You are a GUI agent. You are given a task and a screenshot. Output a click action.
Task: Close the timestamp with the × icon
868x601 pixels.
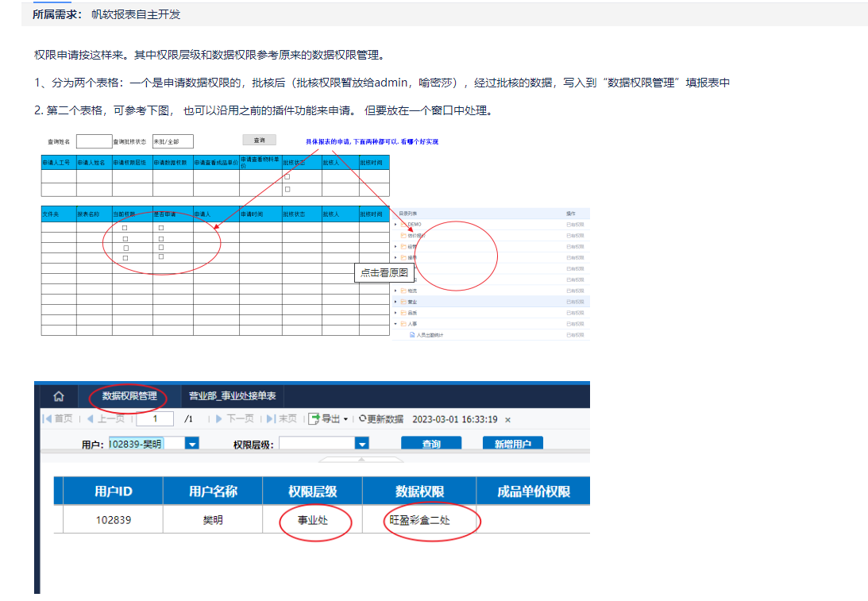click(507, 420)
